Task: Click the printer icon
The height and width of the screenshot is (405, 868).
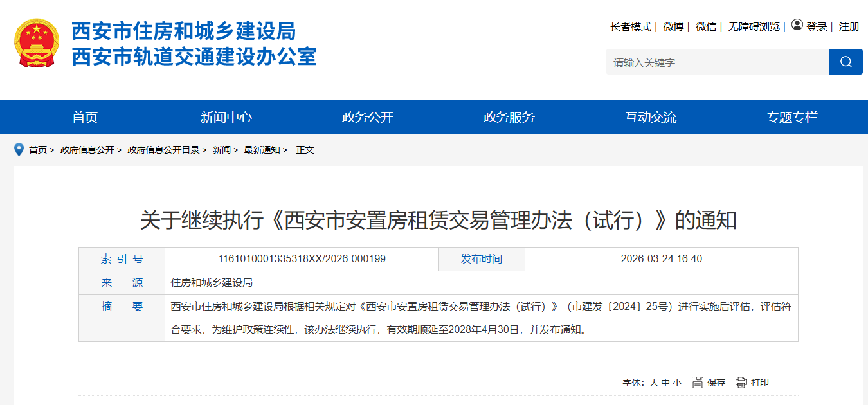Action: (x=741, y=382)
